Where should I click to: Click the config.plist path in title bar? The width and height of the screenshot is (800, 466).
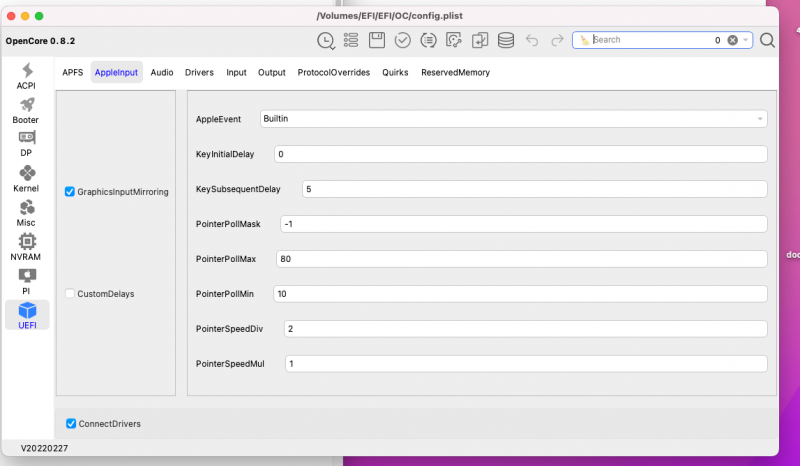tap(389, 16)
